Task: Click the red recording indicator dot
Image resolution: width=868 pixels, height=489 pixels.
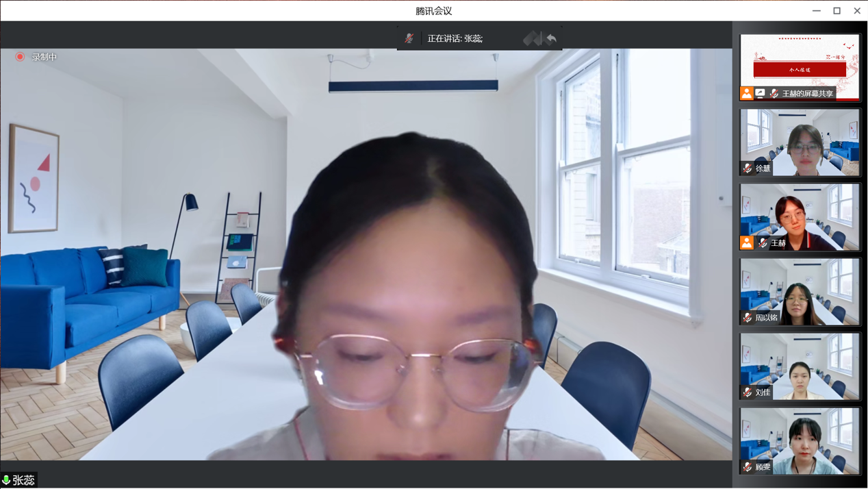Action: (20, 57)
